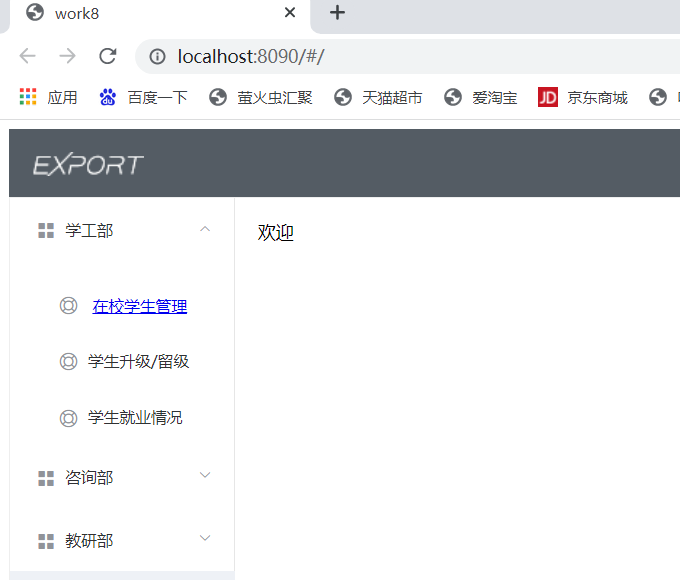
Task: Open the 百度一下 bookmark
Action: click(143, 97)
